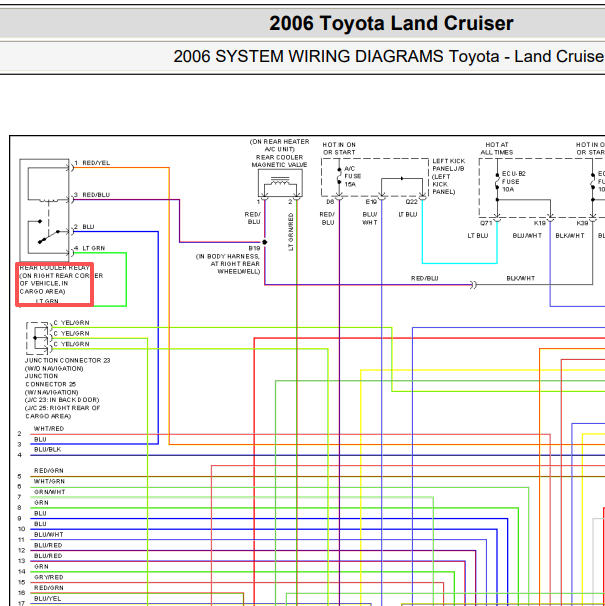Image resolution: width=605 pixels, height=606 pixels.
Task: Select the "BLU" label at relay pin 2
Action: (x=89, y=227)
